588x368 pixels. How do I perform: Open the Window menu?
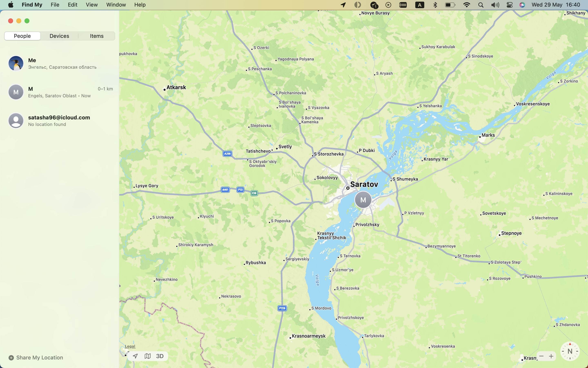(x=116, y=5)
